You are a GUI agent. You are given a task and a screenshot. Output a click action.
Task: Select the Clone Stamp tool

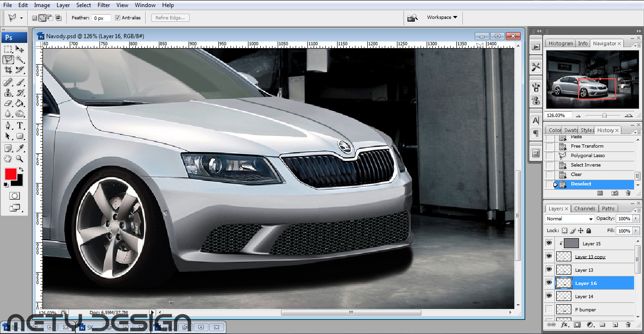[x=8, y=93]
